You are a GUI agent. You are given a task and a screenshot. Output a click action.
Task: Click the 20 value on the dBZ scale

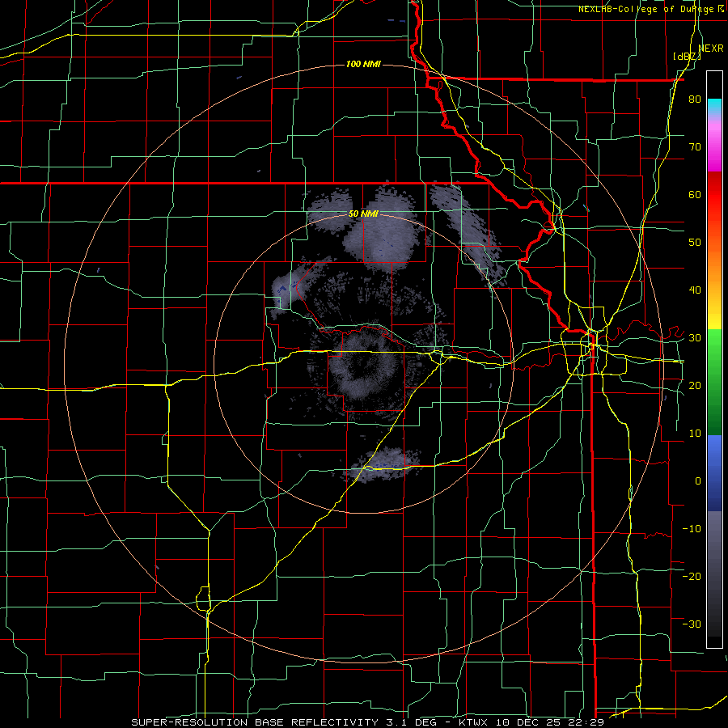click(695, 385)
